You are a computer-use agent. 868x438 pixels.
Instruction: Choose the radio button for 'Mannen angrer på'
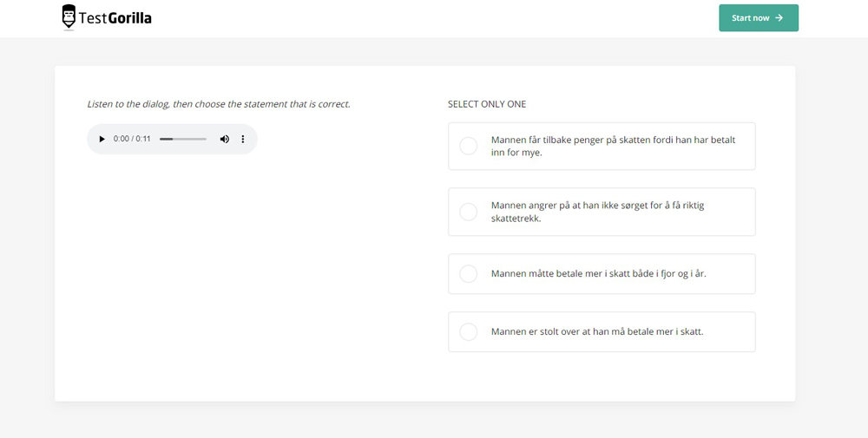[x=468, y=212]
